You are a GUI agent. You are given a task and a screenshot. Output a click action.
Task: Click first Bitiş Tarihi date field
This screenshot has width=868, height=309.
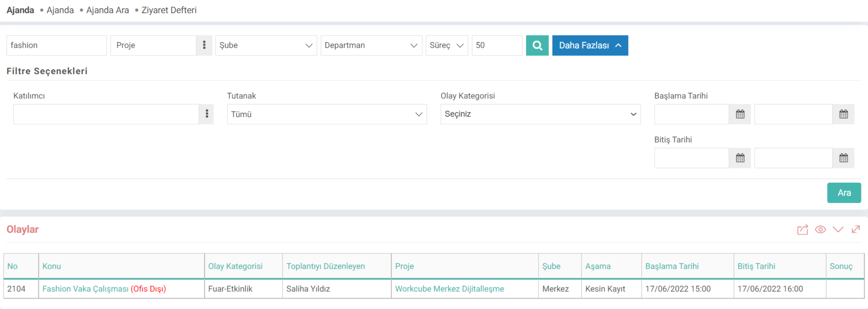(x=692, y=158)
